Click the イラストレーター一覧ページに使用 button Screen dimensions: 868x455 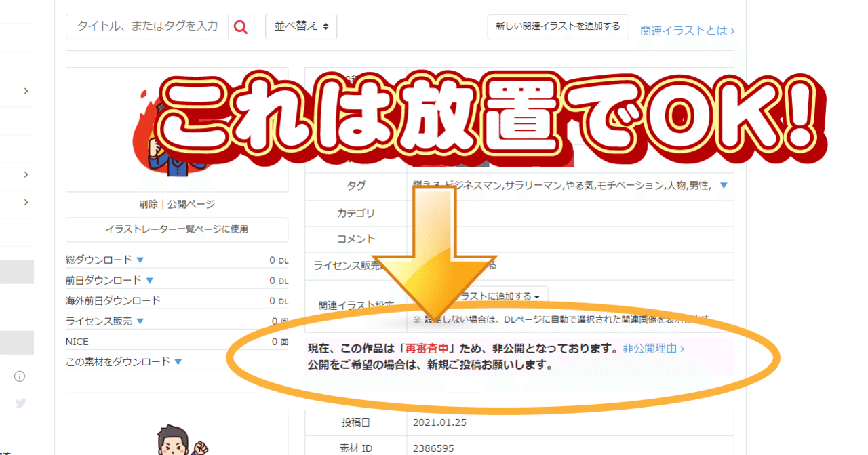[176, 230]
